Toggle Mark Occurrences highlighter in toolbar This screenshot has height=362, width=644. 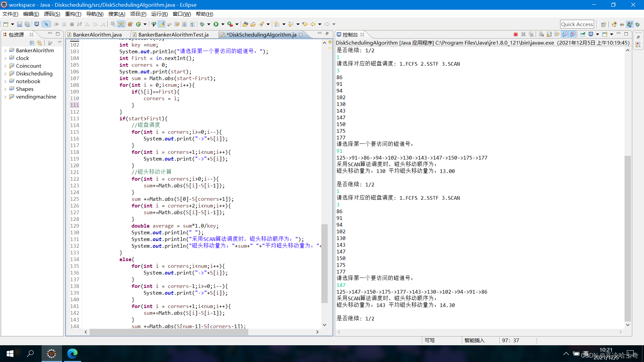162,24
